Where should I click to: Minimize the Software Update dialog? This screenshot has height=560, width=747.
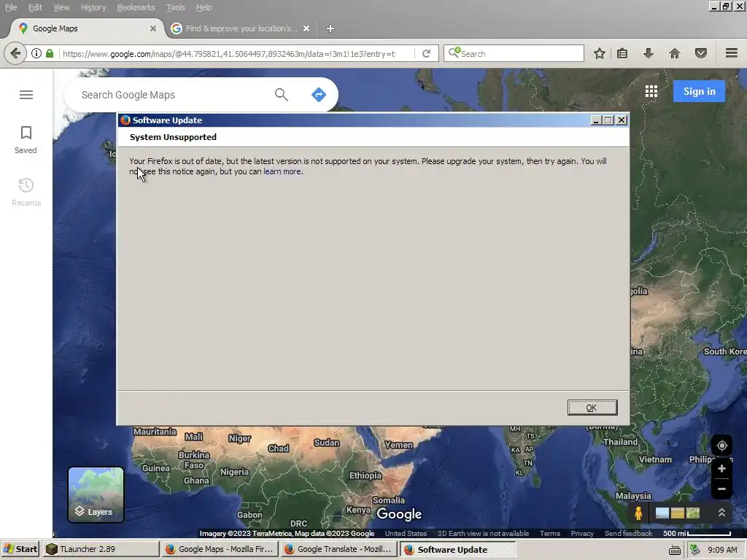coord(595,120)
